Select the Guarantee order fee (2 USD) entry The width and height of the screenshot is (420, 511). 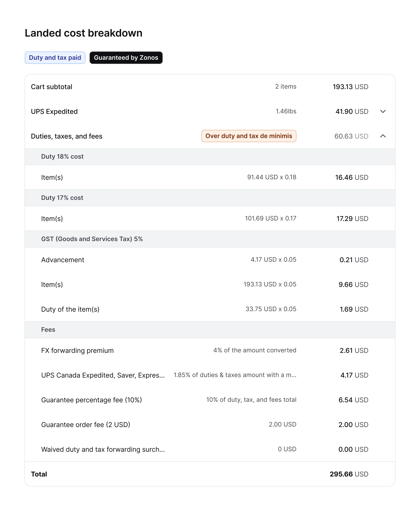click(85, 425)
